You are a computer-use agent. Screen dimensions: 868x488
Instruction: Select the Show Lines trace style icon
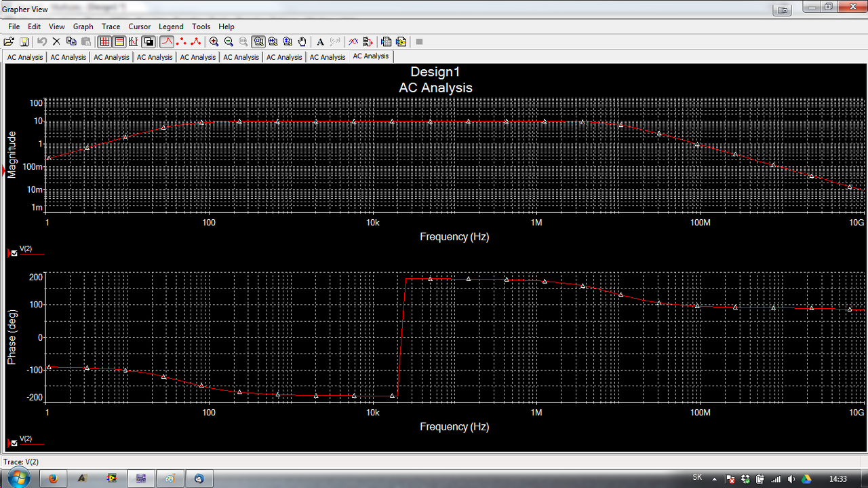[x=167, y=41]
